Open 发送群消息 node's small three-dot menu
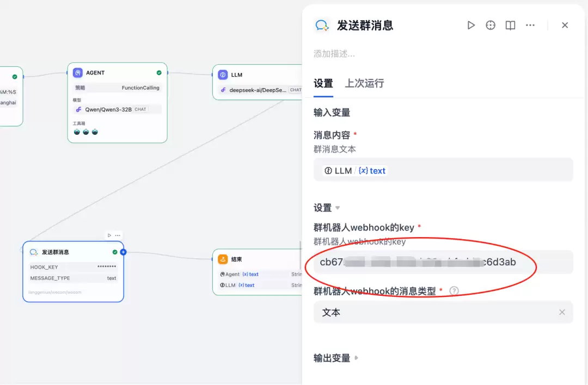Screen dimensions: 588x385 pos(118,235)
